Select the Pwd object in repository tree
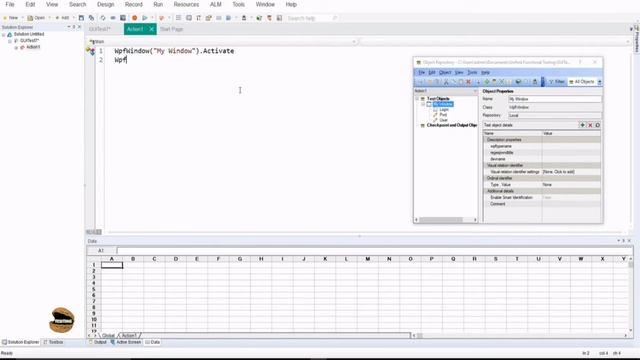This screenshot has height=360, width=640. (x=443, y=115)
